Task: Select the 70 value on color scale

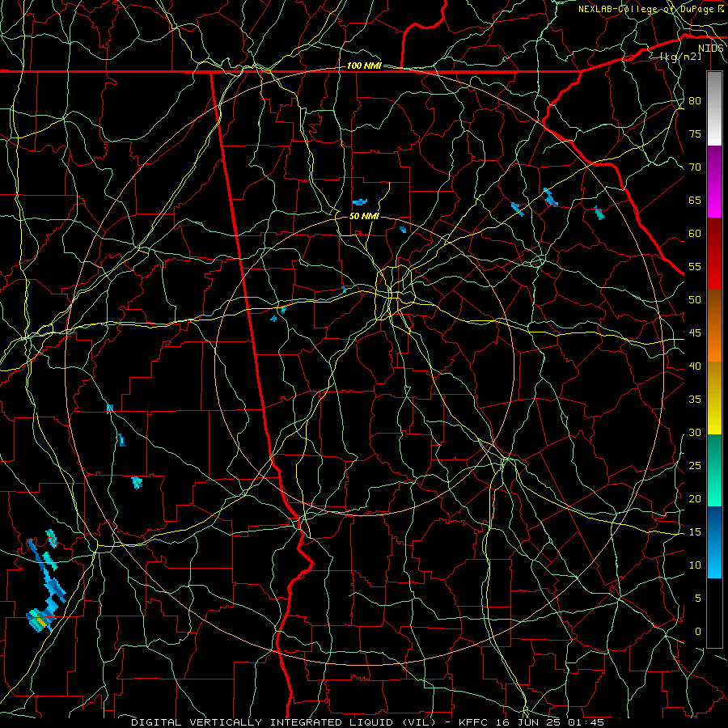Action: (695, 167)
